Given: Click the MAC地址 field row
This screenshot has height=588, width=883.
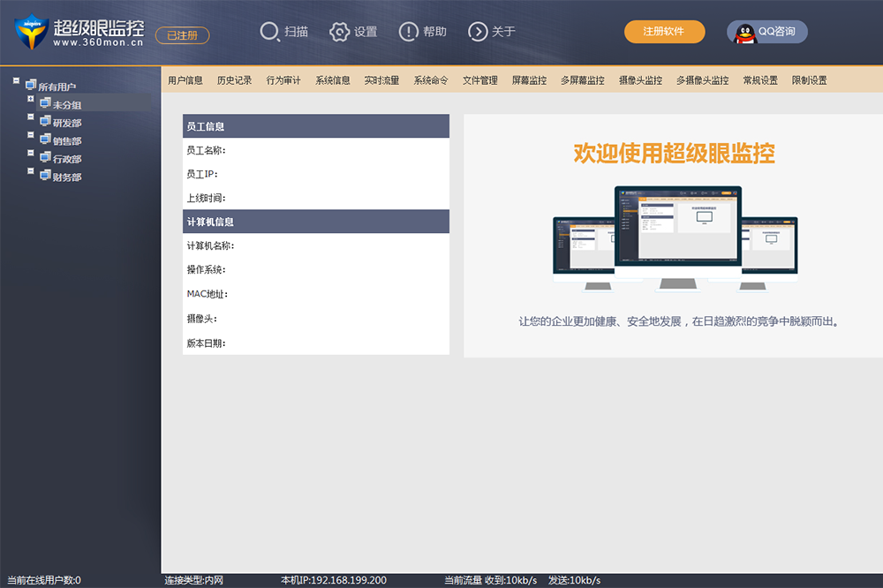Looking at the screenshot, I should click(316, 294).
